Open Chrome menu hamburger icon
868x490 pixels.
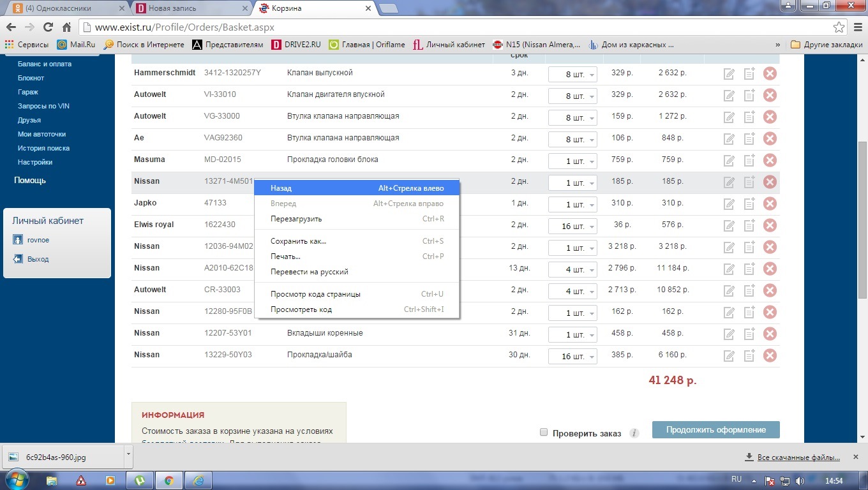(x=857, y=27)
